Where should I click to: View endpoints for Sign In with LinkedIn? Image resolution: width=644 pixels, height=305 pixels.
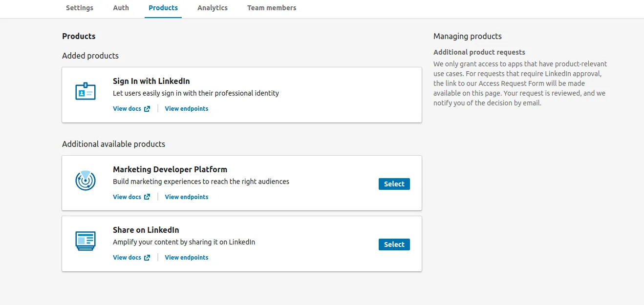pyautogui.click(x=187, y=109)
